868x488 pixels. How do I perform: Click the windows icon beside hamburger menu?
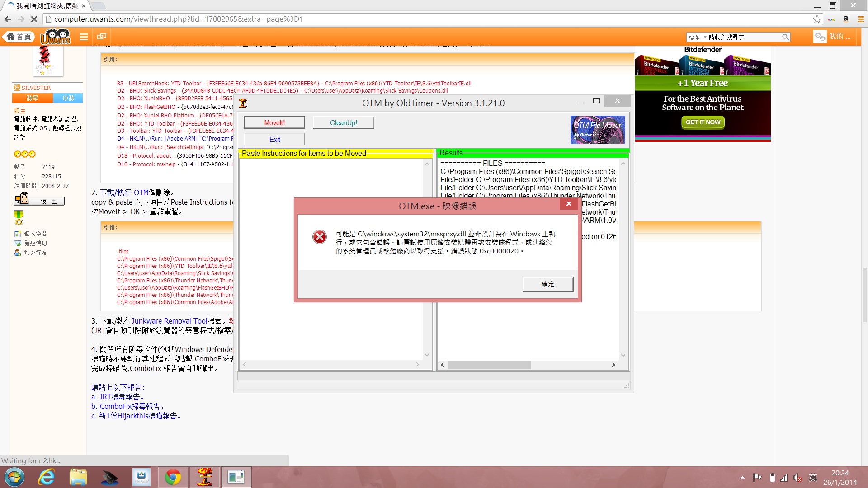[102, 37]
